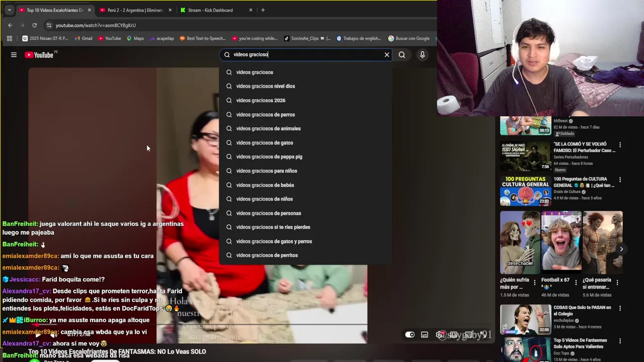Open "COSAS Que Solo te PASAN en el Colegio" title
The image size is (644, 362).
coord(582,310)
